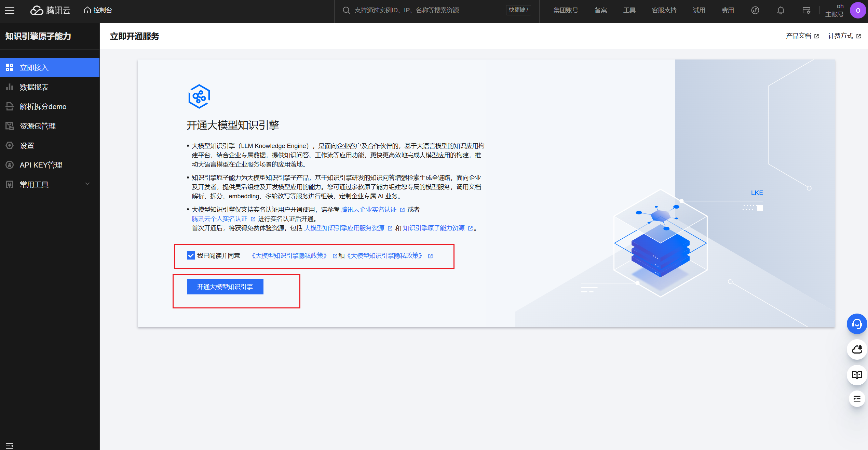Image resolution: width=868 pixels, height=450 pixels.
Task: Click the floating cloud assistant icon
Action: coord(857,349)
